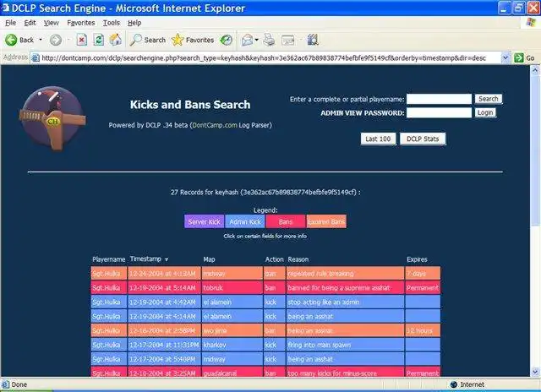
Task: Sort by the Map column header
Action: (x=209, y=259)
